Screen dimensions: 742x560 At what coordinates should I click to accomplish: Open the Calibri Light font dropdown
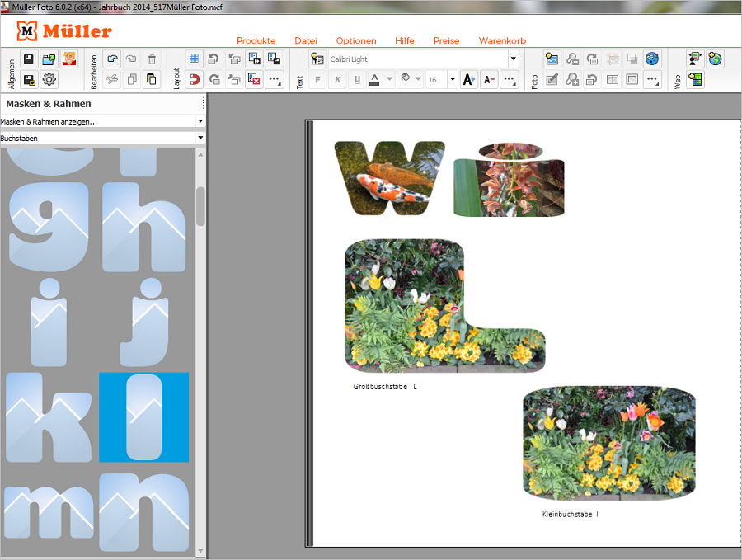pyautogui.click(x=513, y=59)
